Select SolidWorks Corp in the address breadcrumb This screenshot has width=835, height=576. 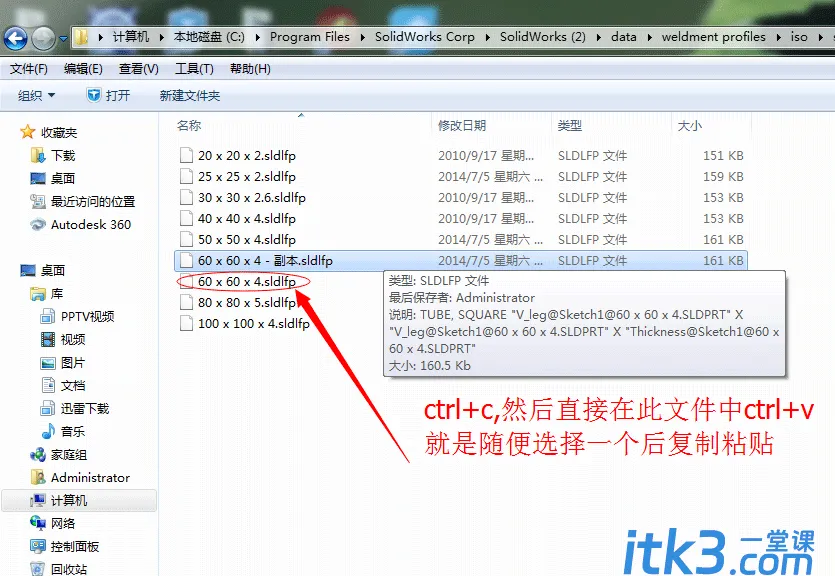424,37
